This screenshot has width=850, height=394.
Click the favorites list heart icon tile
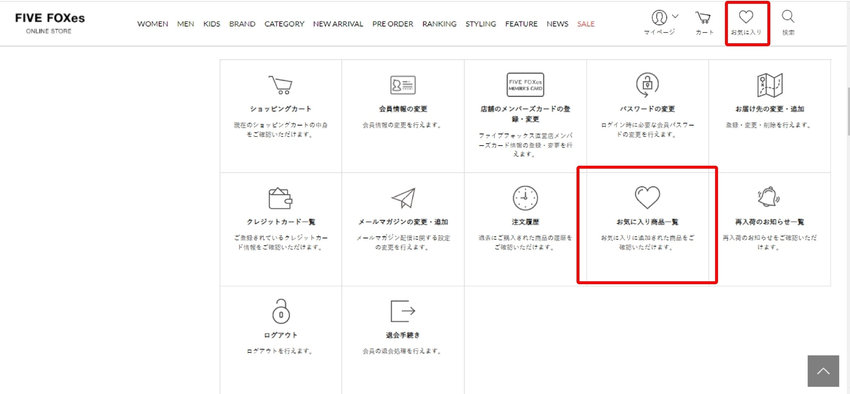tap(647, 198)
